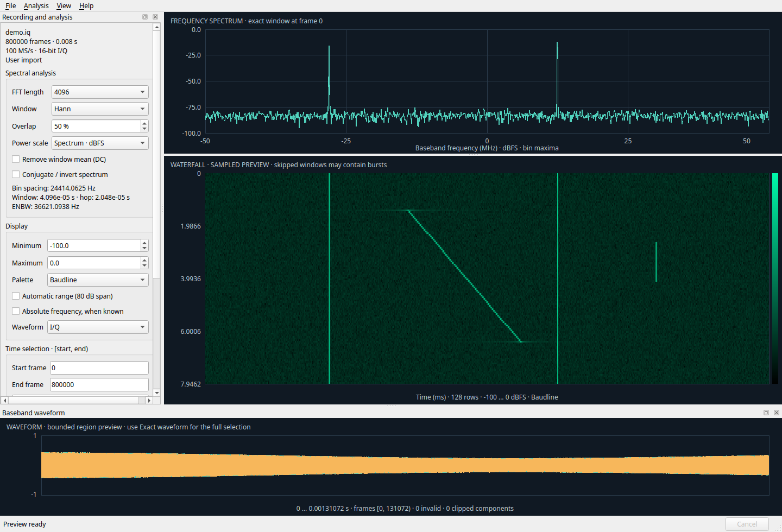Click horizontal scrollbar left arrow in side panel
This screenshot has width=782, height=532.
pyautogui.click(x=5, y=400)
